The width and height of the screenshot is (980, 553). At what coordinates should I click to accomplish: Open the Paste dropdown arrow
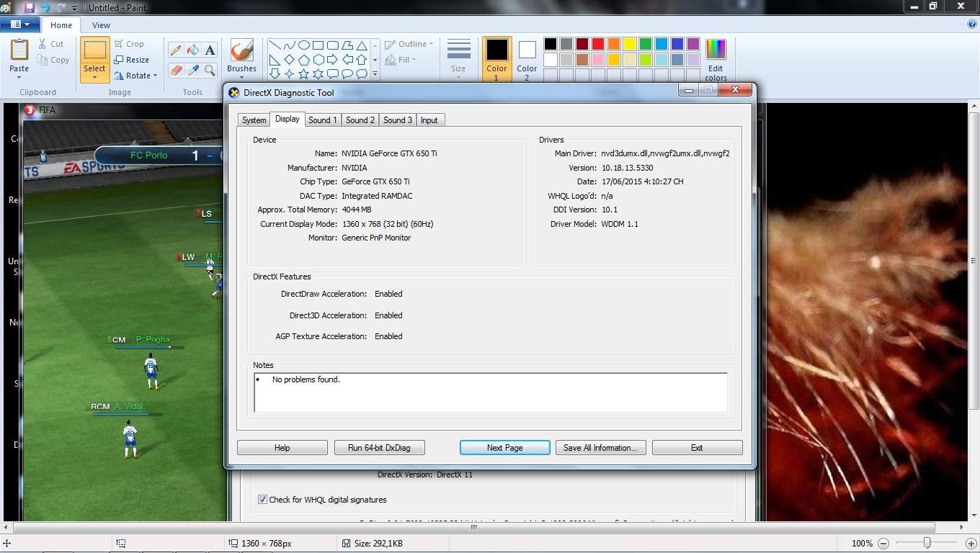point(19,77)
